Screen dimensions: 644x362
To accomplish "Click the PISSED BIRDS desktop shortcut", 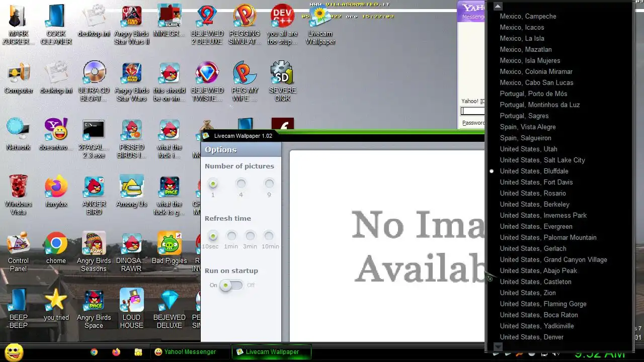I will [x=131, y=139].
